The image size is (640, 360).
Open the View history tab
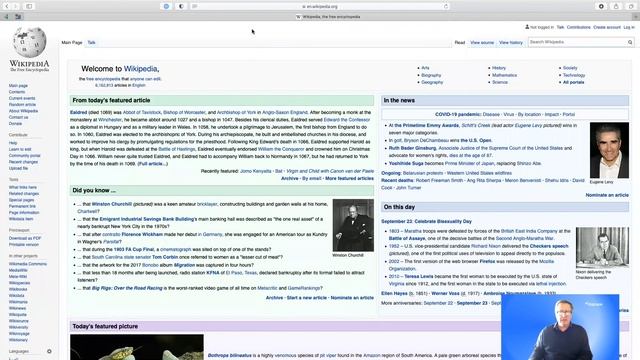pyautogui.click(x=511, y=42)
